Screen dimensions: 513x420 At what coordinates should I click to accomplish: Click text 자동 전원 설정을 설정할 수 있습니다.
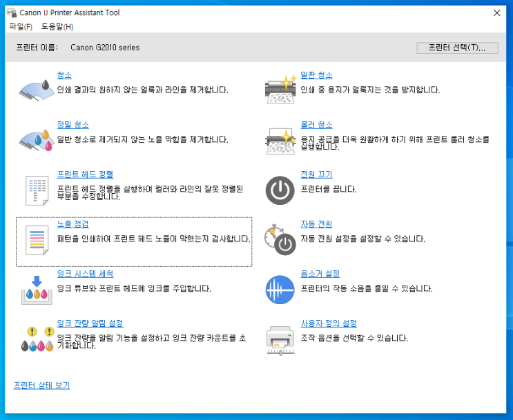[x=362, y=239]
